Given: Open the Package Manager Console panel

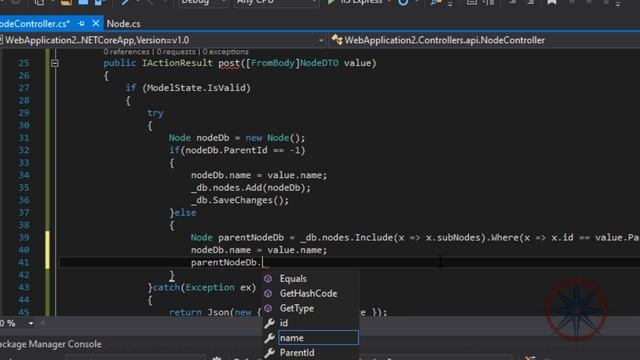Looking at the screenshot, I should pyautogui.click(x=51, y=344).
